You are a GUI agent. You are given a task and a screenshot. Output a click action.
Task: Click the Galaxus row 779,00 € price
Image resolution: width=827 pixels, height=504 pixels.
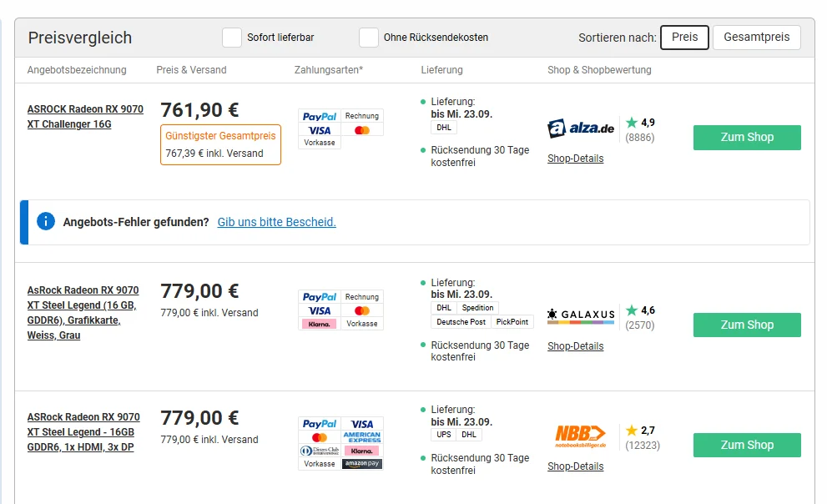(x=200, y=291)
